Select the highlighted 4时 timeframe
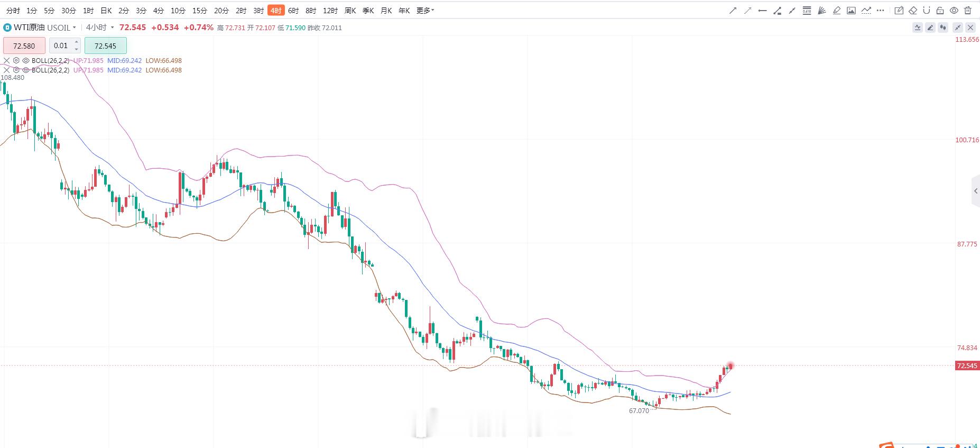The image size is (980, 448). pyautogui.click(x=276, y=11)
